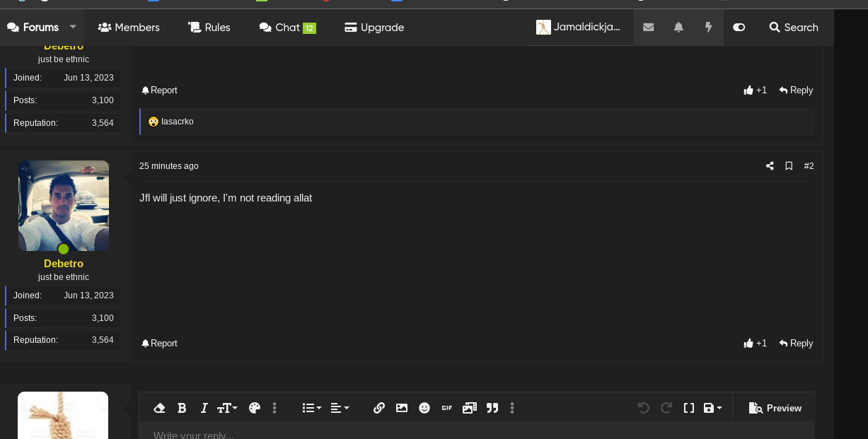Open the text color palette
This screenshot has width=868, height=439.
click(255, 408)
